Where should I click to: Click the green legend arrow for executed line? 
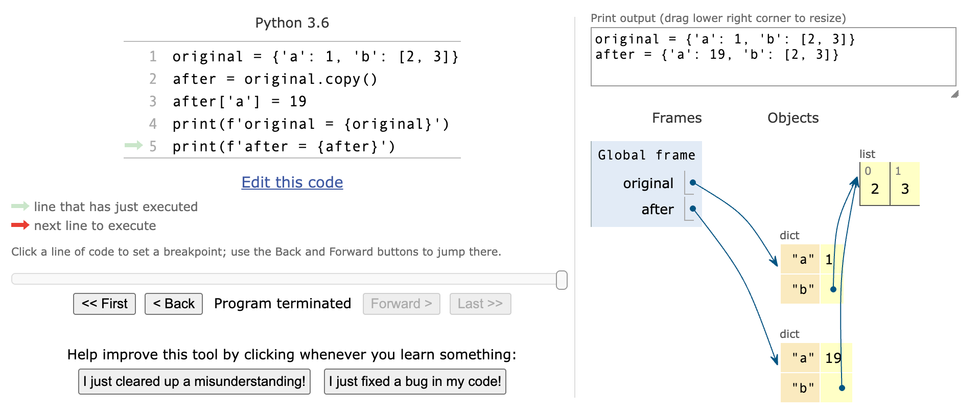[x=20, y=206]
